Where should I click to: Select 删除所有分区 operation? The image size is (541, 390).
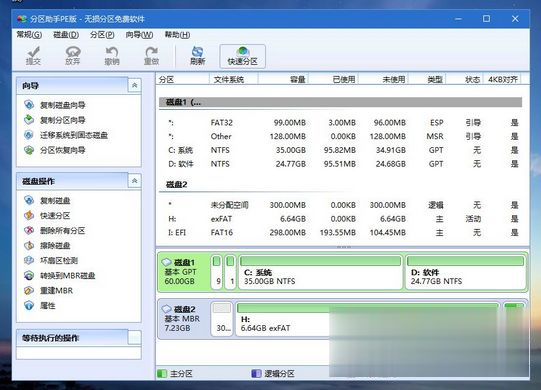pyautogui.click(x=62, y=231)
